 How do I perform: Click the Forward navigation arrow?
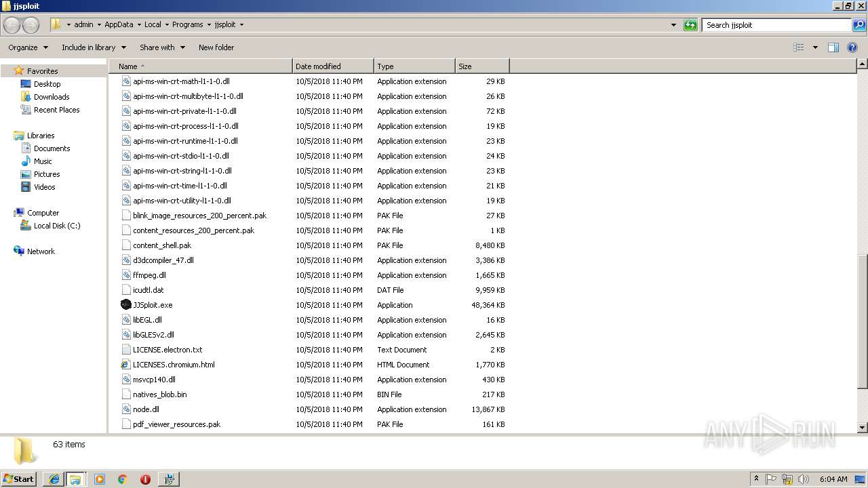point(31,25)
